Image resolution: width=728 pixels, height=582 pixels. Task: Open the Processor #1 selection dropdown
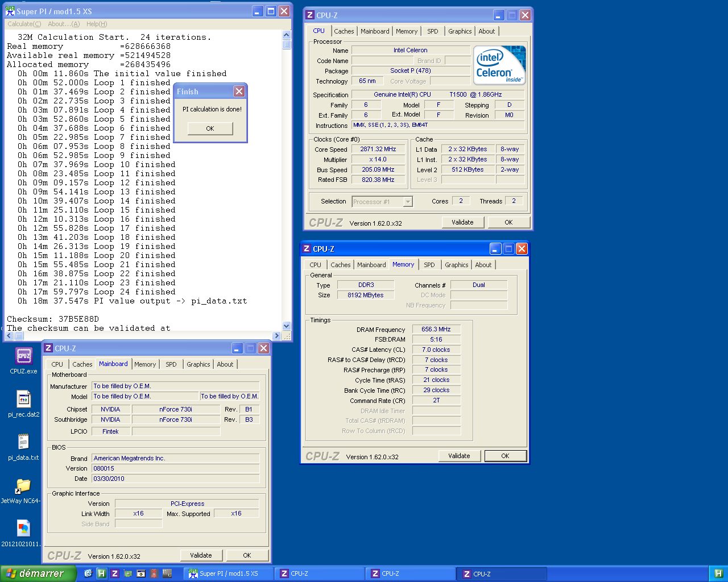pyautogui.click(x=408, y=201)
